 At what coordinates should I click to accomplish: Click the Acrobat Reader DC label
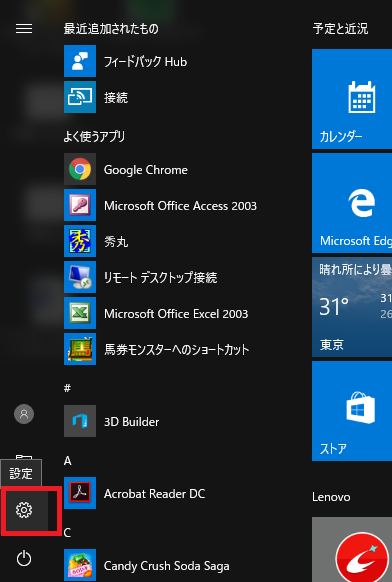click(x=154, y=494)
